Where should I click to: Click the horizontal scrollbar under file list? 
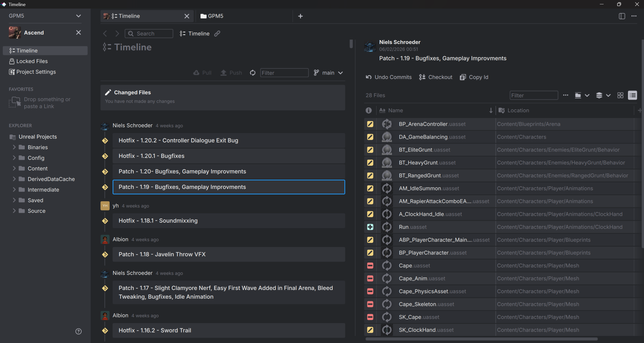(x=481, y=339)
